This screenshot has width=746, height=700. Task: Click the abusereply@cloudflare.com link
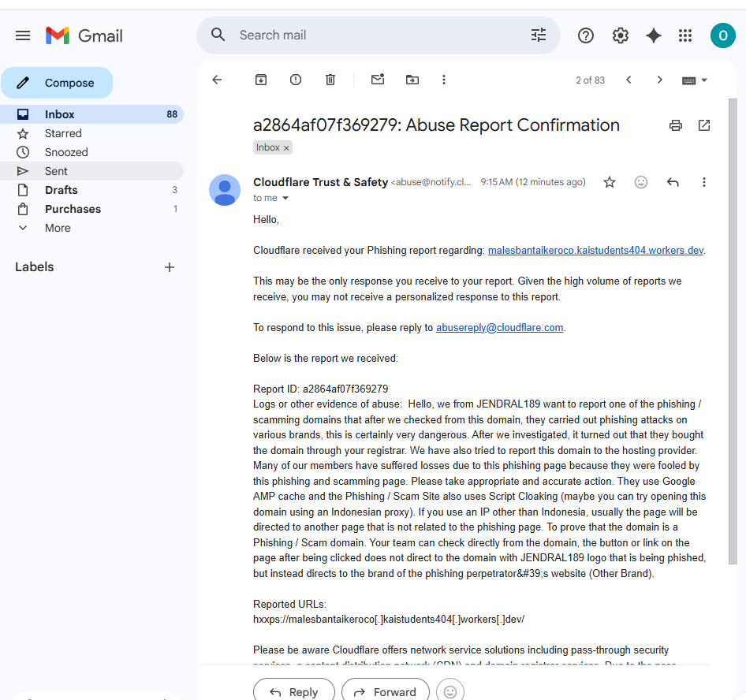pyautogui.click(x=499, y=328)
